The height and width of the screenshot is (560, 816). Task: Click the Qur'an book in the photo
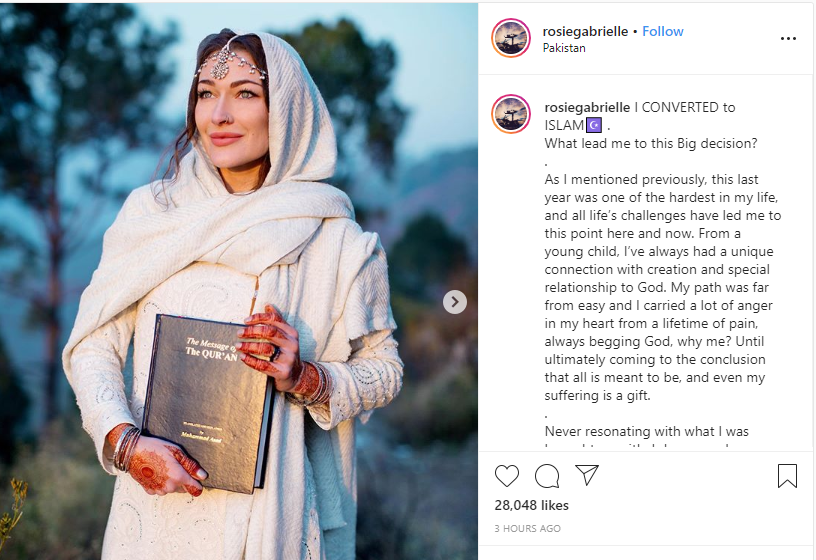208,403
